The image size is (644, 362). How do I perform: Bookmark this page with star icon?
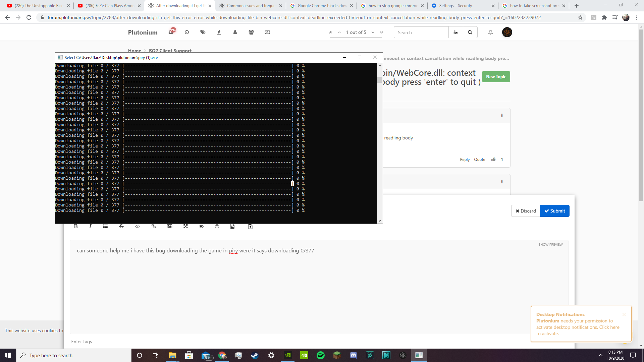point(580,17)
